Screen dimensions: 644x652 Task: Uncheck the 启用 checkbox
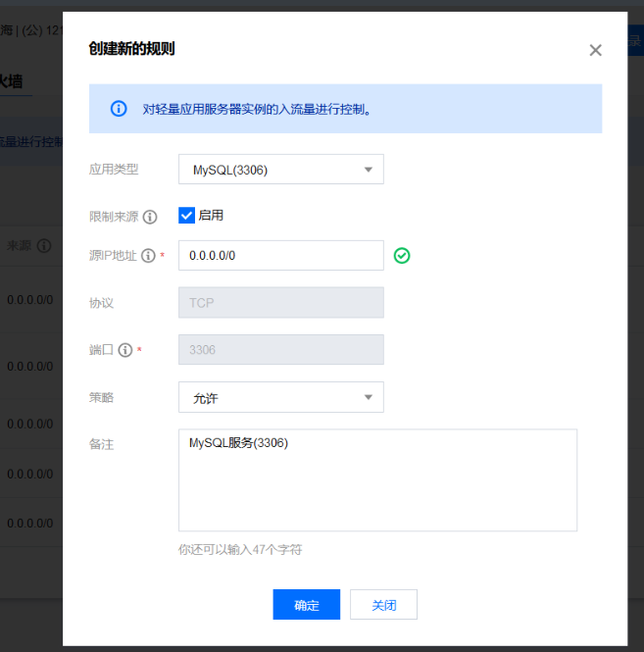click(x=186, y=216)
